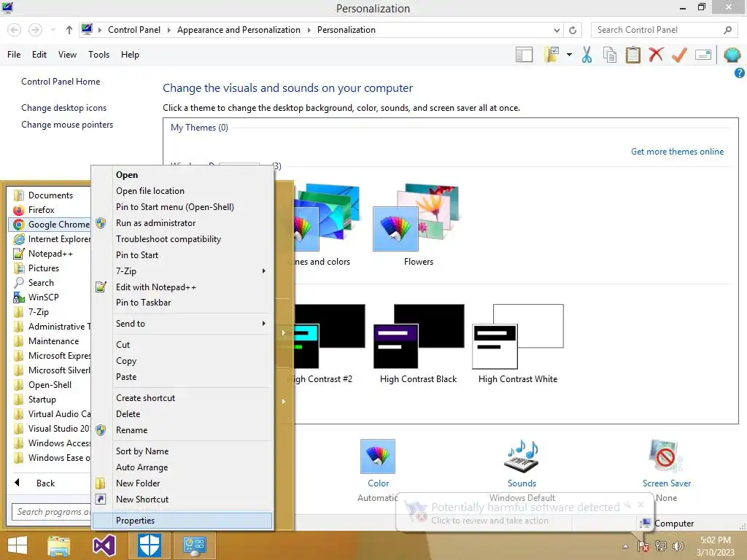Choose Run as administrator in context menu

tap(182, 223)
